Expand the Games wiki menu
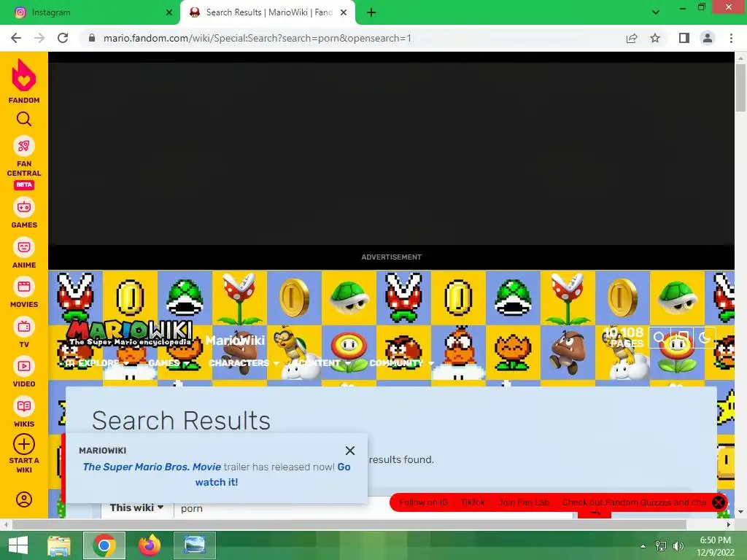The height and width of the screenshot is (560, 747). pyautogui.click(x=169, y=363)
